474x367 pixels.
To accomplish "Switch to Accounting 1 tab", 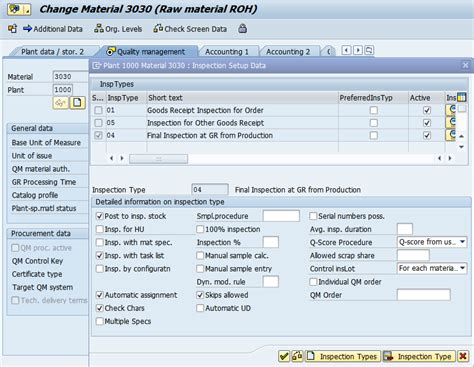I will (227, 52).
